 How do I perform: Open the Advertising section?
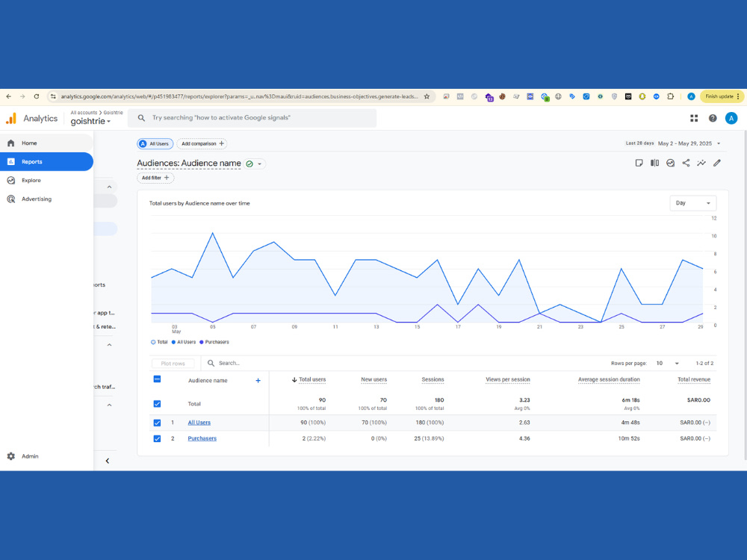pyautogui.click(x=46, y=199)
